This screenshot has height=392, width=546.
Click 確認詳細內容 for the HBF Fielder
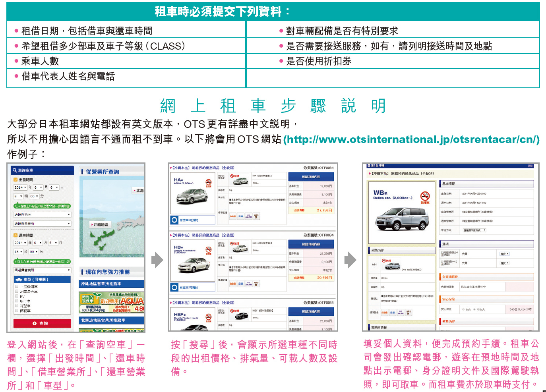click(x=311, y=311)
